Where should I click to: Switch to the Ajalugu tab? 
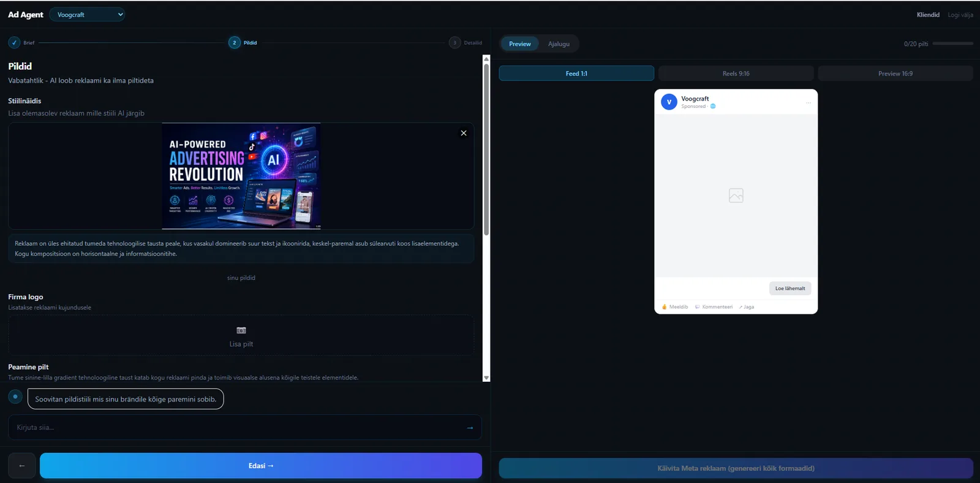[x=559, y=44]
